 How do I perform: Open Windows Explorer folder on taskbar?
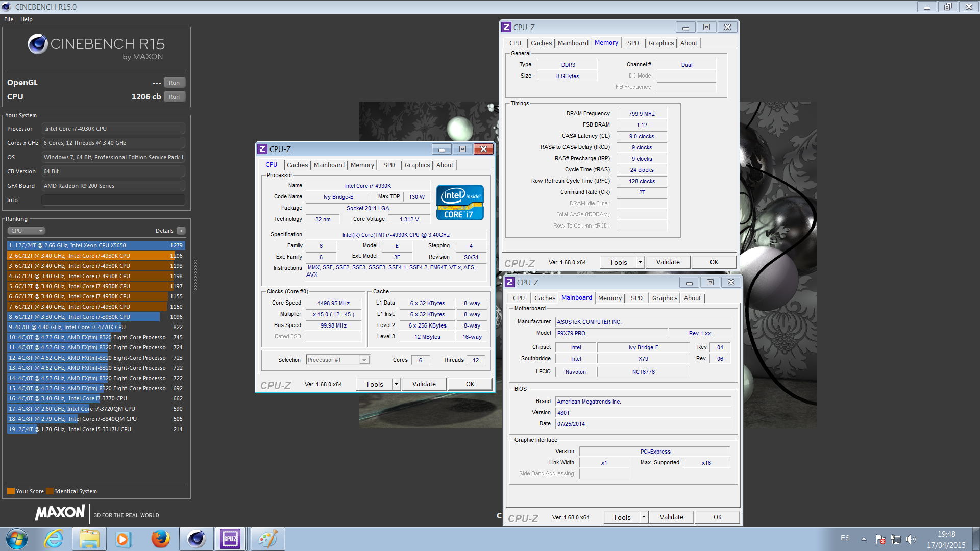coord(89,539)
